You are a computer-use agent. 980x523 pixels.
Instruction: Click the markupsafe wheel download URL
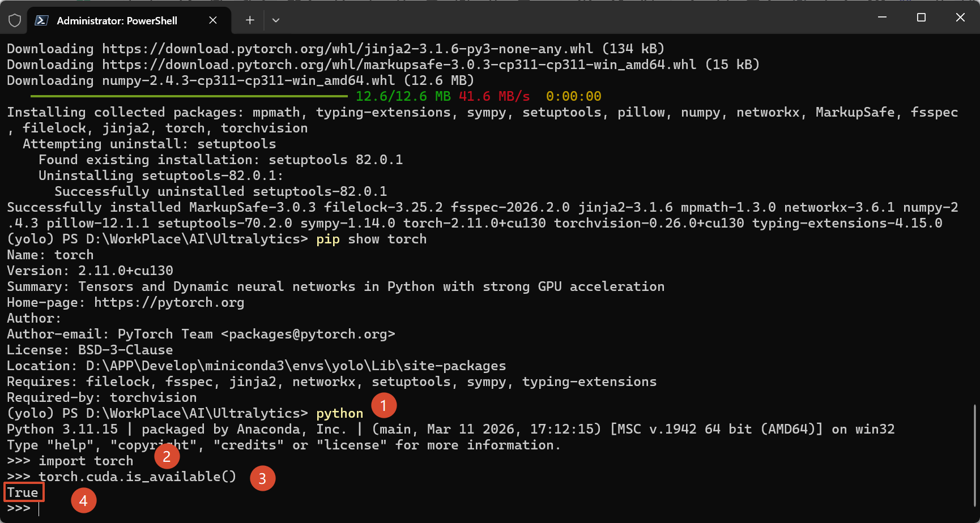coord(399,65)
